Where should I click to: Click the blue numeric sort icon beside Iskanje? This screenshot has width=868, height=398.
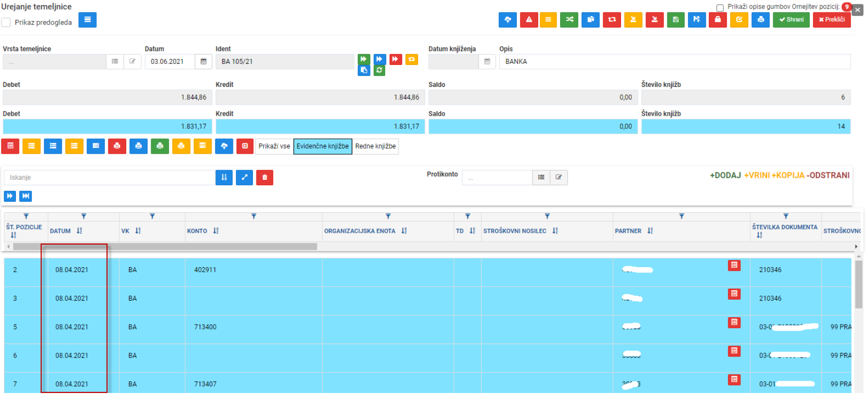point(224,177)
